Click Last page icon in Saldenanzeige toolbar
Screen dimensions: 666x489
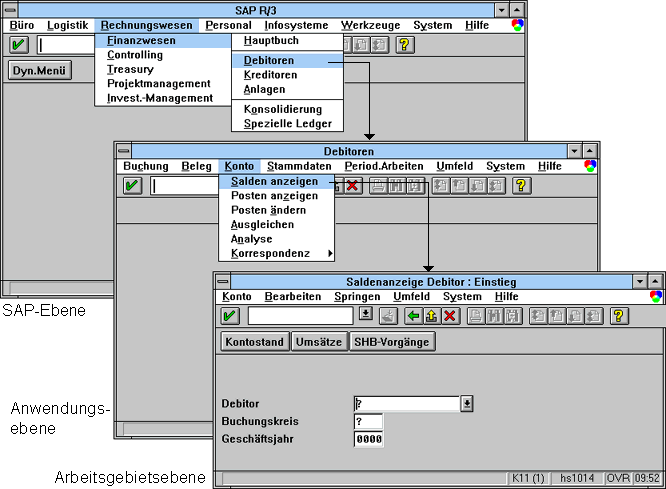pos(593,316)
